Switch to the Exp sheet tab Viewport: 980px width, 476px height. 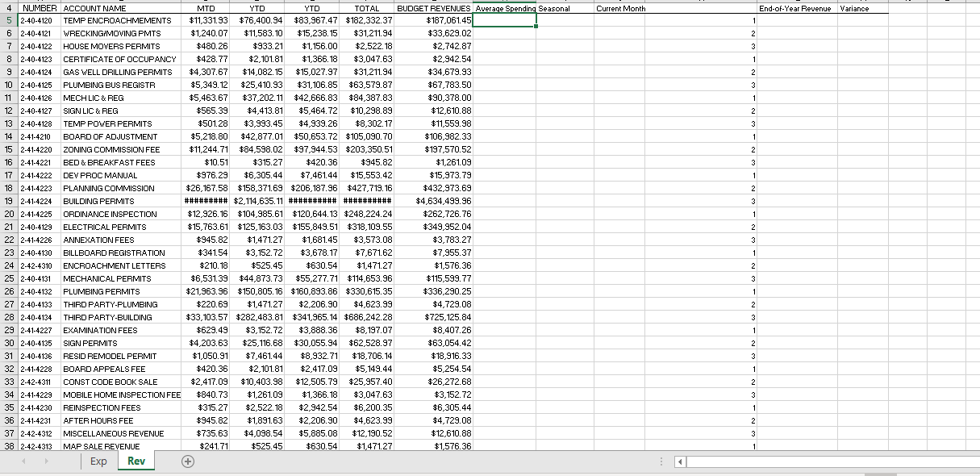point(100,461)
